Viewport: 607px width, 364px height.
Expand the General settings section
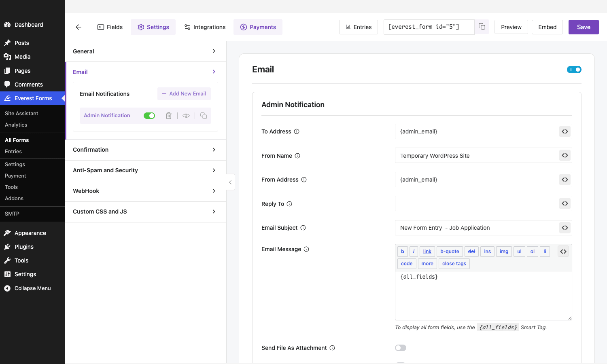[146, 51]
